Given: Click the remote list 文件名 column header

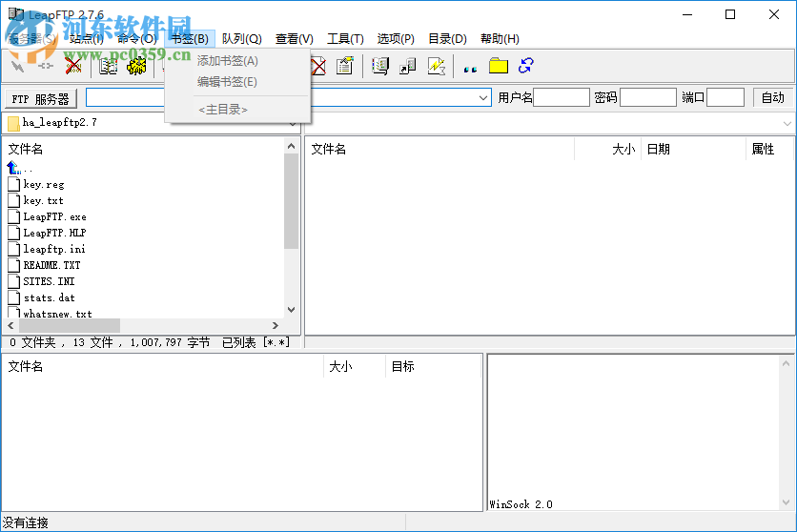Looking at the screenshot, I should [328, 149].
